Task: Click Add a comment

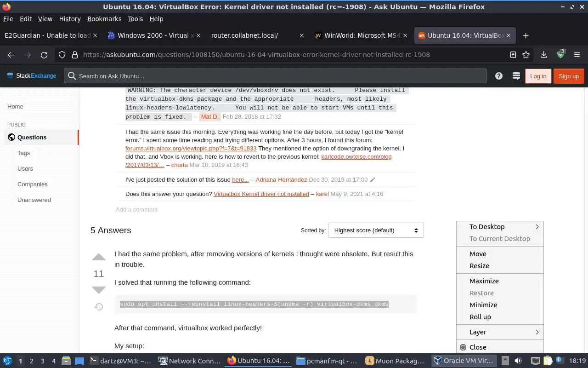Action: click(136, 210)
